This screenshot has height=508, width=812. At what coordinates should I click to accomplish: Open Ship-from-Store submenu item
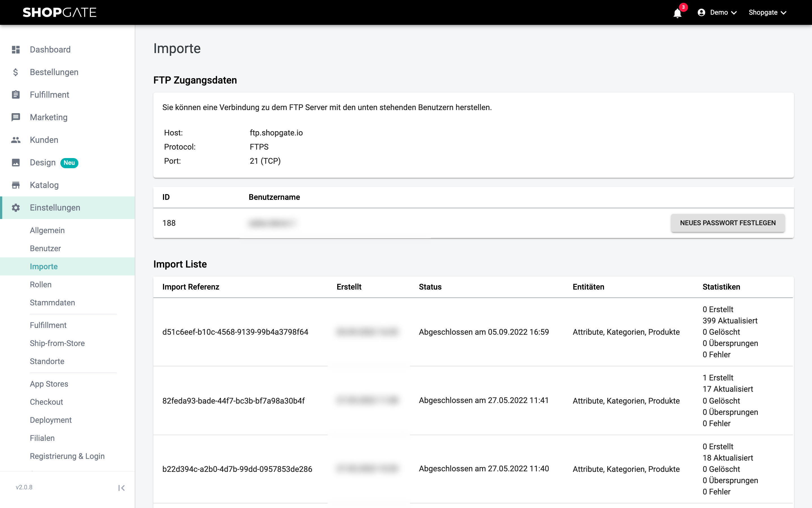click(x=58, y=343)
